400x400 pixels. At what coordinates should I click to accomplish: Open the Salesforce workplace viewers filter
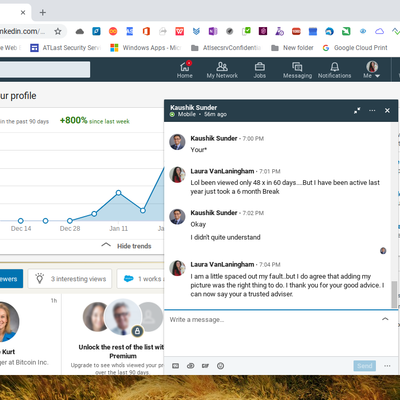pyautogui.click(x=141, y=279)
